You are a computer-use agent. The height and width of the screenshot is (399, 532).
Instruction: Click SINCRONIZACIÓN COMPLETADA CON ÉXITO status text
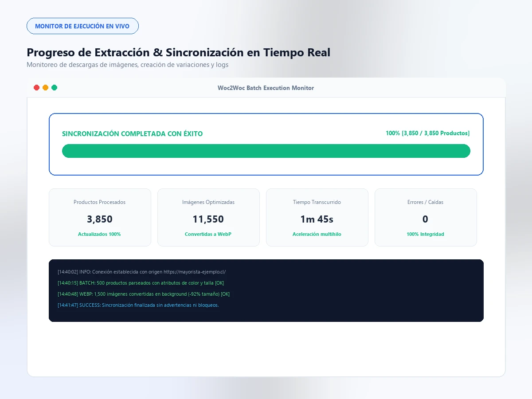(133, 134)
